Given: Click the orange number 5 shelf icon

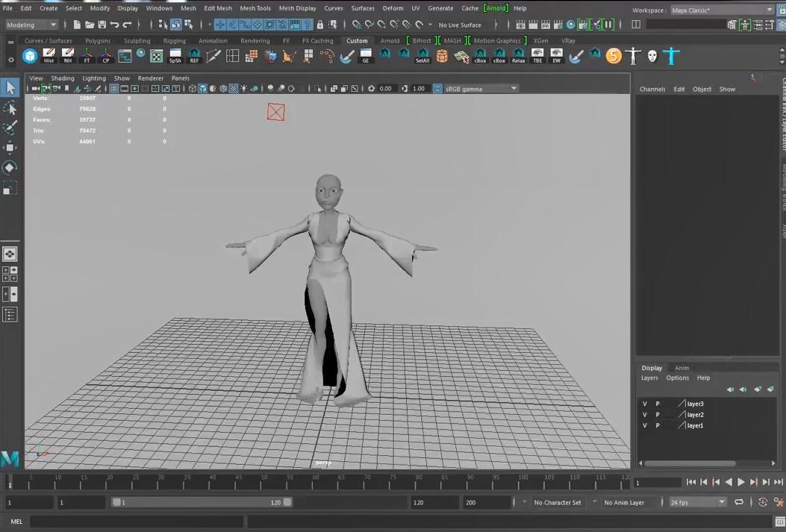Looking at the screenshot, I should 614,56.
